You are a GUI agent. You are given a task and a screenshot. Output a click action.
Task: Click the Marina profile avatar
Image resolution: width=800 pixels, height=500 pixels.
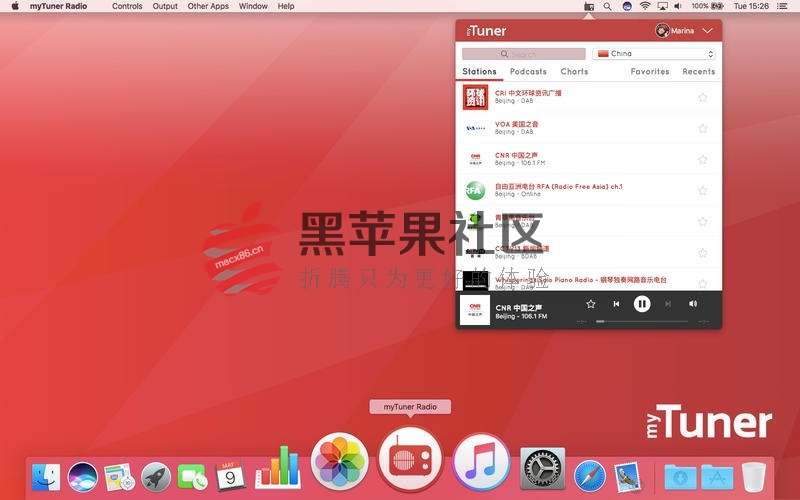tap(661, 31)
